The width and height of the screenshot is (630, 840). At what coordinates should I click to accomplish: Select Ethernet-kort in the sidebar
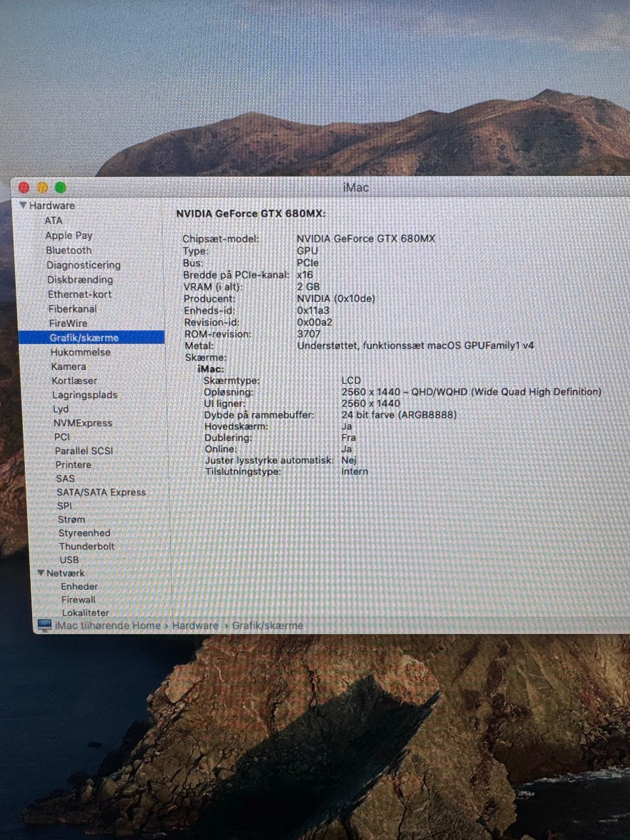79,294
